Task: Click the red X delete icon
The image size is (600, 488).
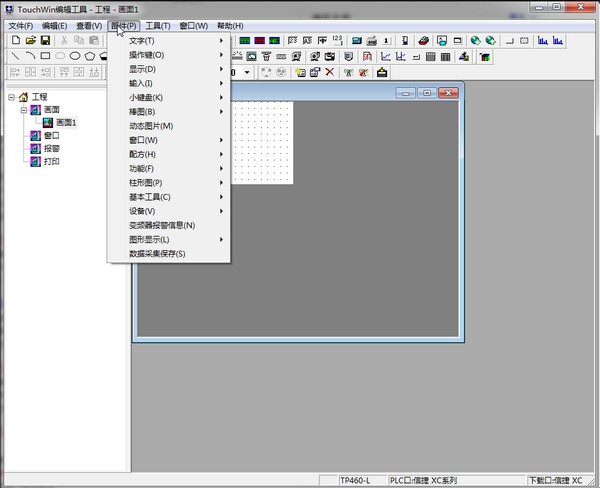Action: click(329, 73)
